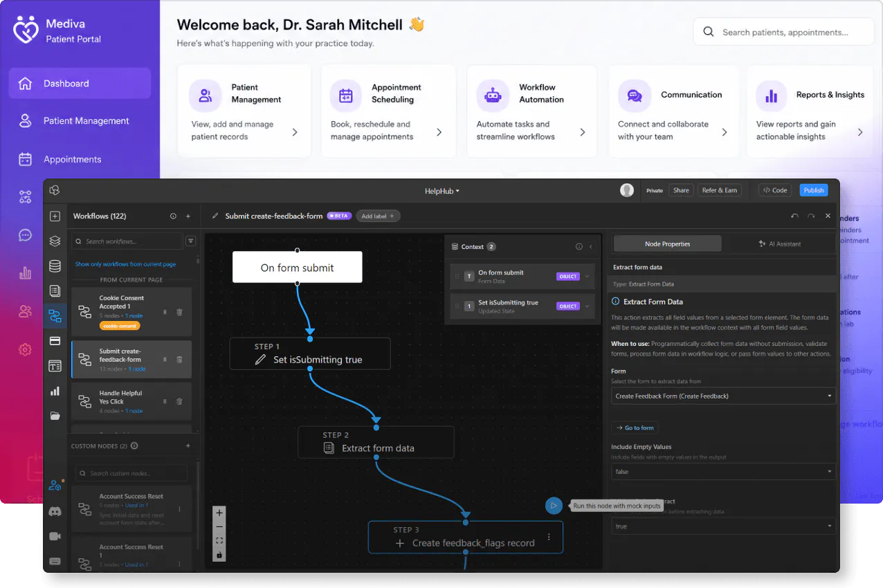Click the Search workflows input field
The image size is (883, 588).
coord(128,241)
